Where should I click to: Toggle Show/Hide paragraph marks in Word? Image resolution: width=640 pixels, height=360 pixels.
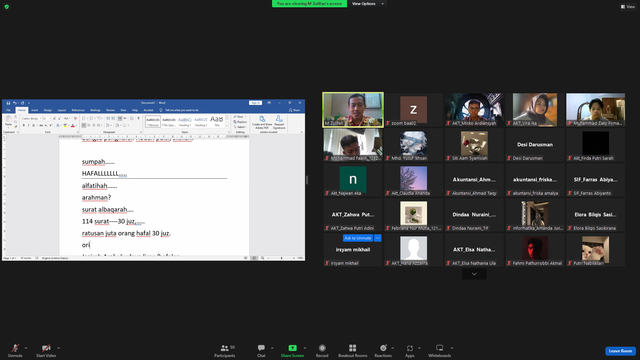(x=138, y=118)
